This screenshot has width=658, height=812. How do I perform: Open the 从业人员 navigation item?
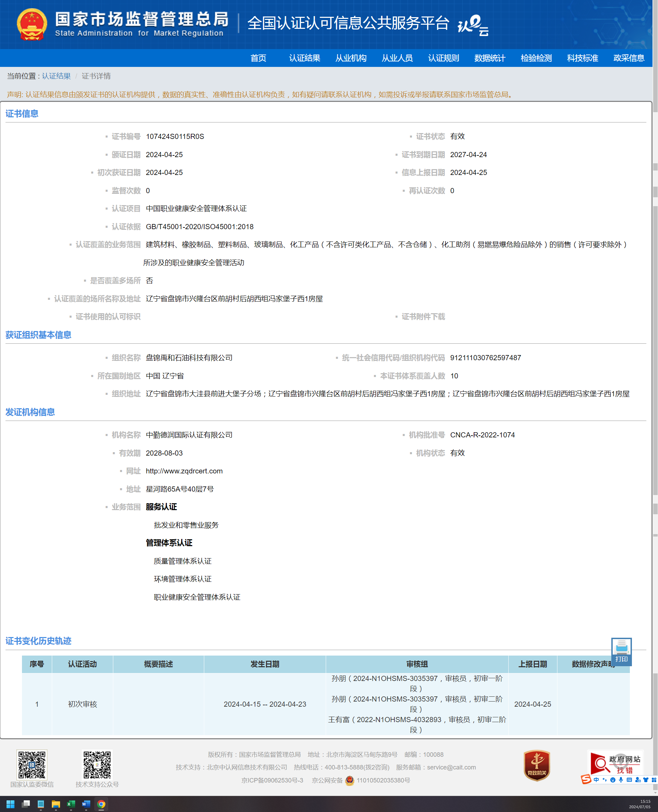(x=397, y=58)
